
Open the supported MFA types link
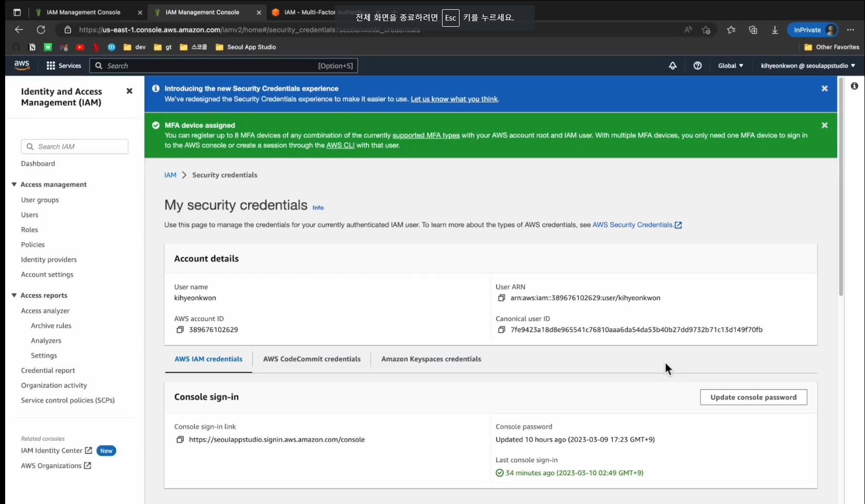point(426,135)
